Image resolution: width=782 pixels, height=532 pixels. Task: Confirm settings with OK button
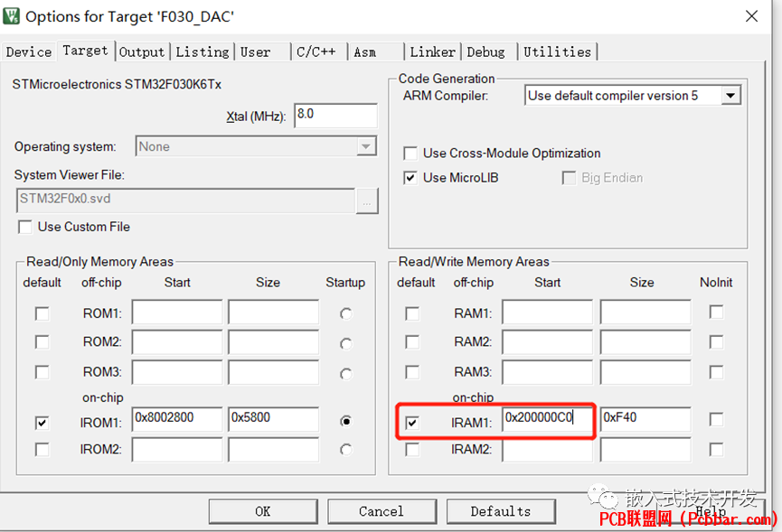pos(263,511)
